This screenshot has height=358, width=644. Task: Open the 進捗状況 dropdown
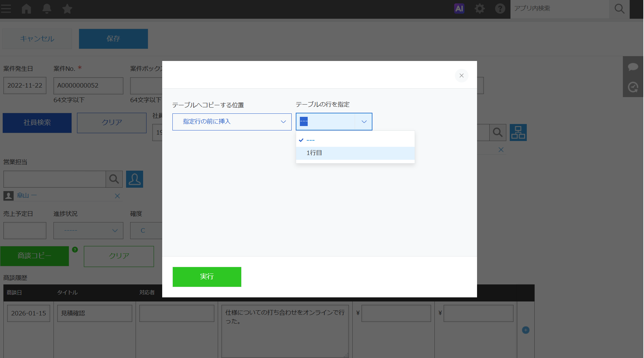click(88, 231)
